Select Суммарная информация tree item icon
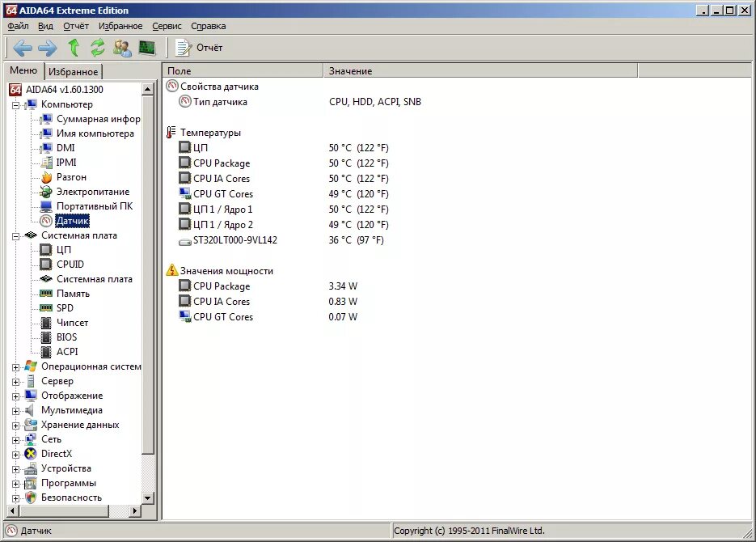The image size is (756, 542). pyautogui.click(x=46, y=119)
